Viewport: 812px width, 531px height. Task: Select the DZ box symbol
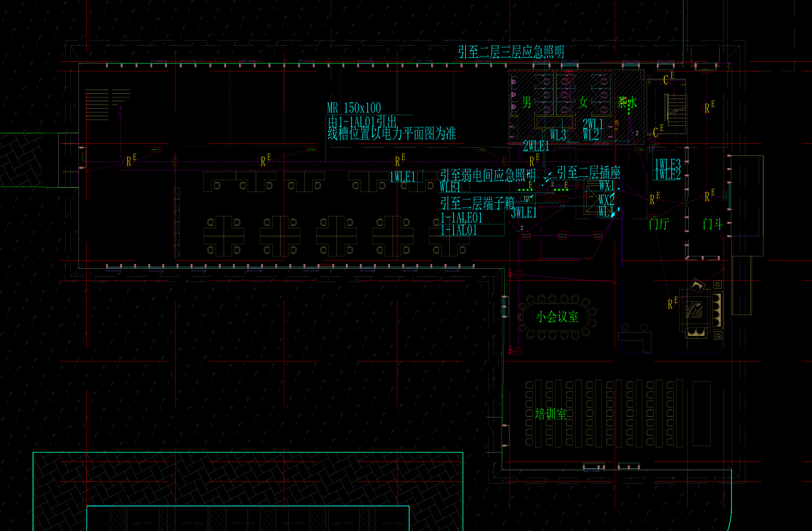click(x=527, y=199)
